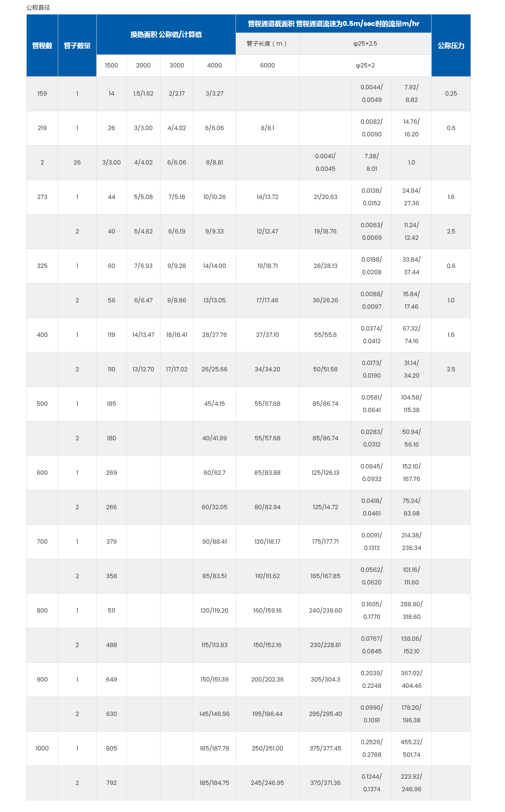
Task: Select the 8/8.1 cell in the 219 row
Action: (x=267, y=128)
